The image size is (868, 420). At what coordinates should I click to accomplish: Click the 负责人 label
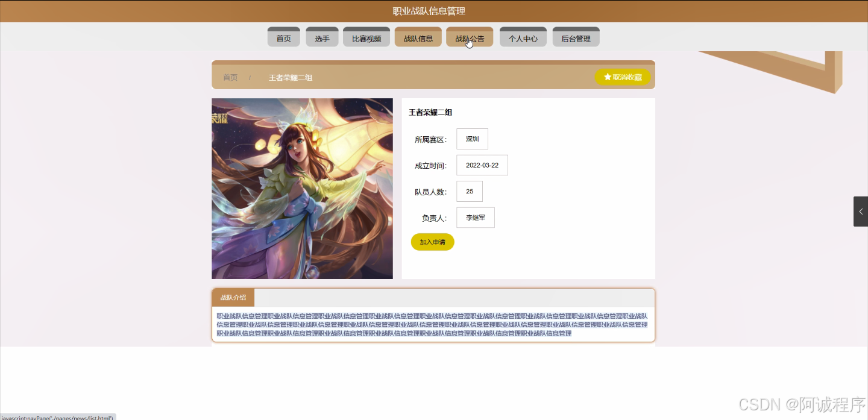tap(434, 218)
